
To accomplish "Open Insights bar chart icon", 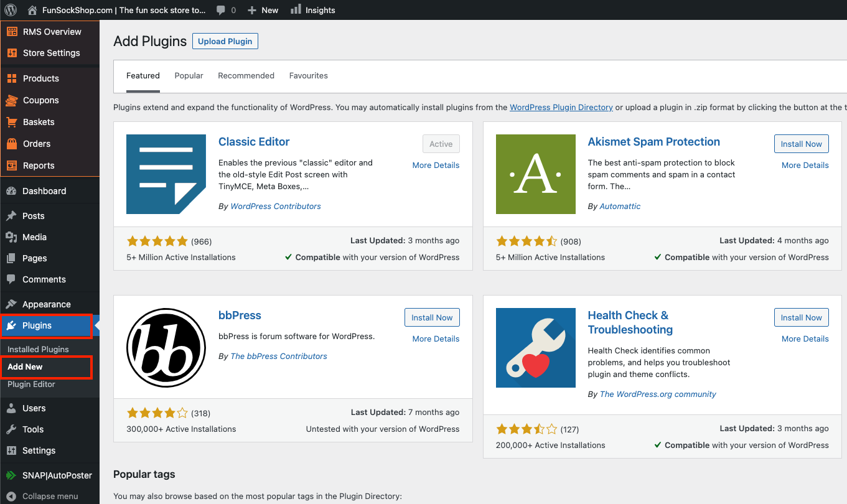I will [296, 9].
